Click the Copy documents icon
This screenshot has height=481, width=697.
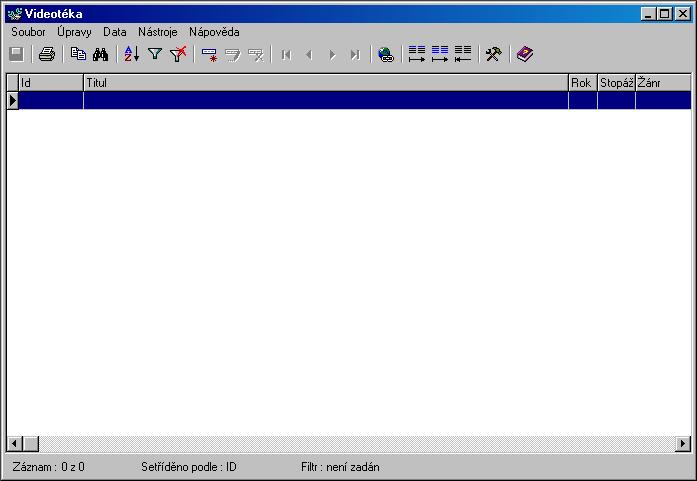(x=78, y=54)
